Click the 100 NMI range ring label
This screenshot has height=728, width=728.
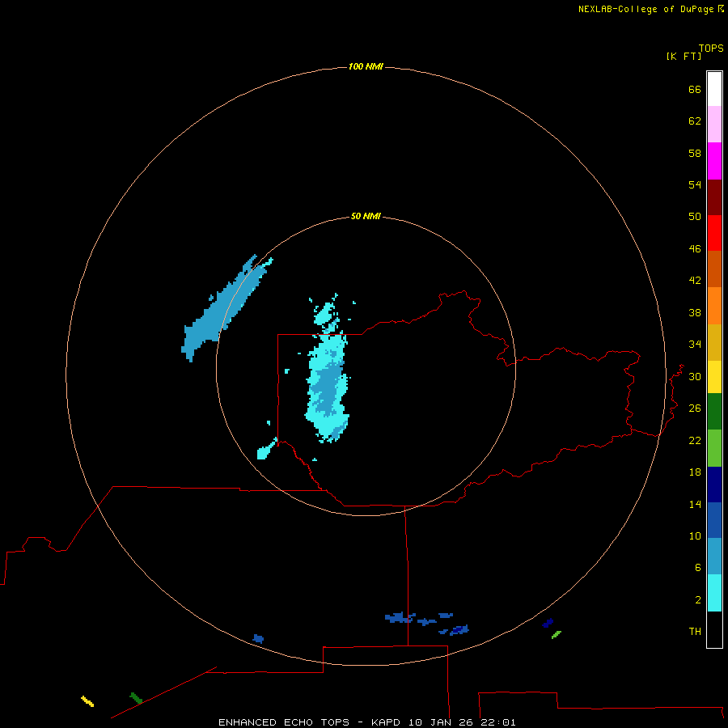point(366,67)
